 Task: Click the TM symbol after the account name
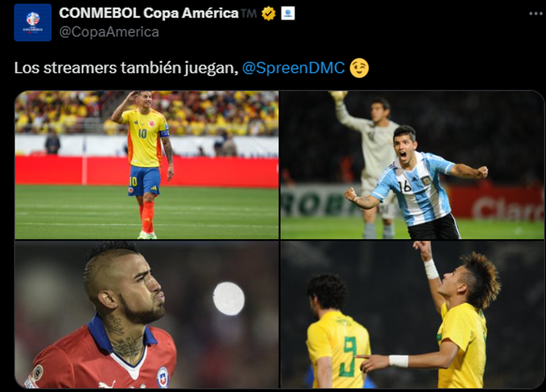tap(249, 14)
